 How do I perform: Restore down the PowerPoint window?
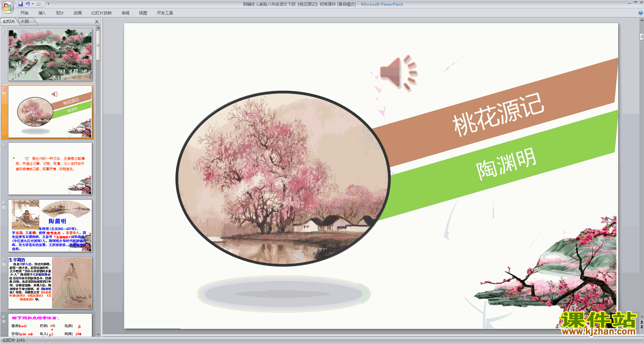(x=635, y=3)
